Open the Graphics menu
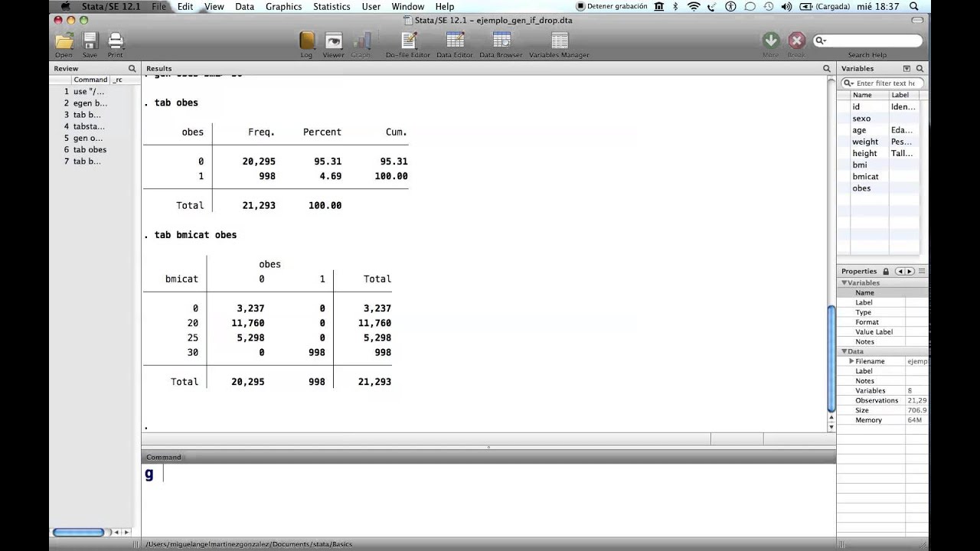This screenshot has height=551, width=980. pyautogui.click(x=284, y=6)
